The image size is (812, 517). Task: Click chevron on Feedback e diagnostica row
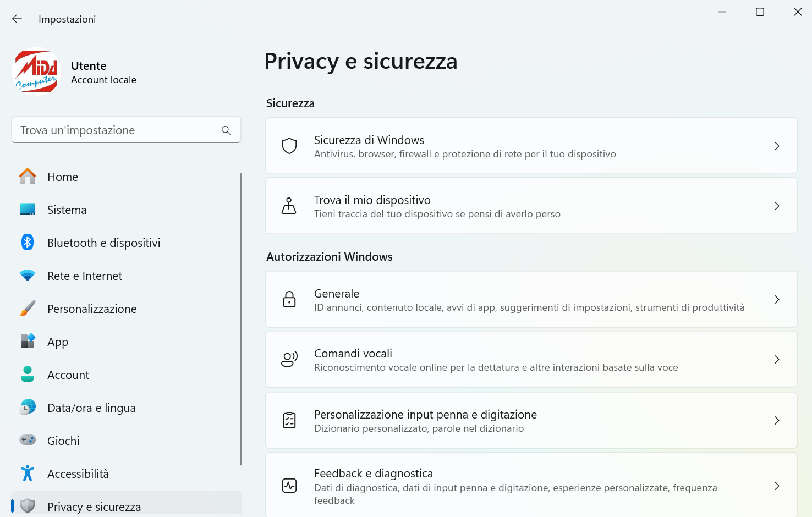pos(777,486)
